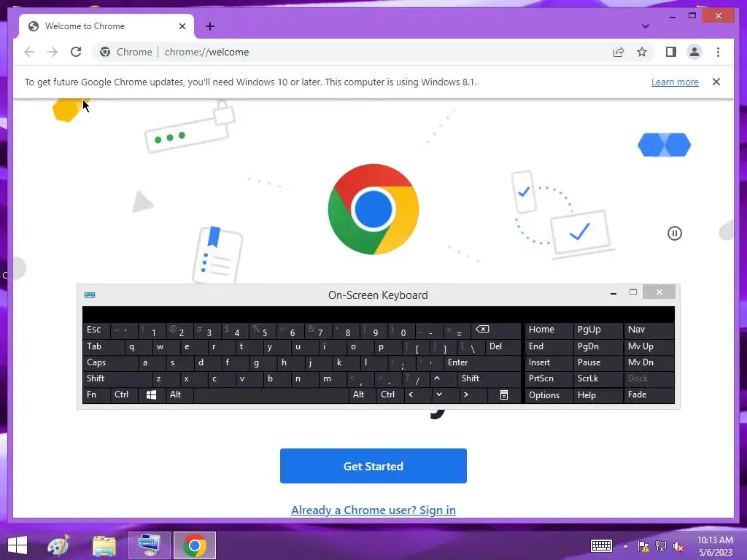Viewport: 747px width, 560px height.
Task: Click the On-Screen Keyboard title icon
Action: click(90, 295)
